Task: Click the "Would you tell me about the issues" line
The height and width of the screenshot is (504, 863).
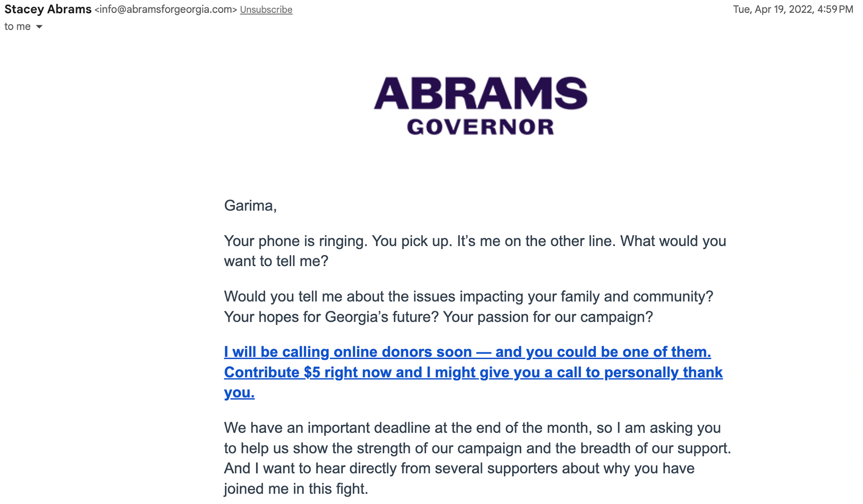Action: [468, 296]
